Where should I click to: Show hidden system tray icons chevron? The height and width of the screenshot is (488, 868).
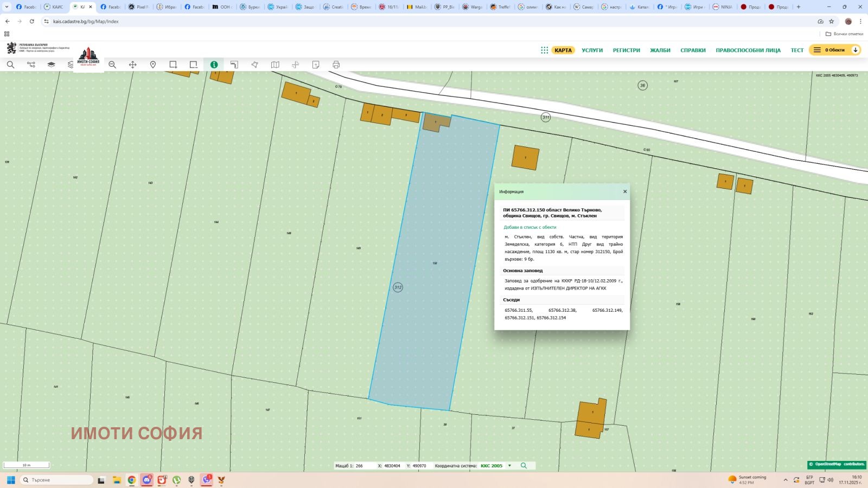pos(785,480)
